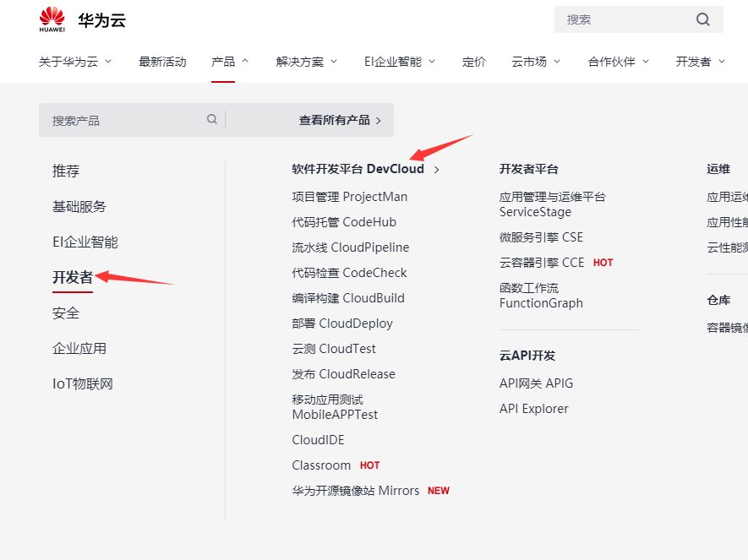This screenshot has width=748, height=560.
Task: Select the IoT物联网 category
Action: 83,383
